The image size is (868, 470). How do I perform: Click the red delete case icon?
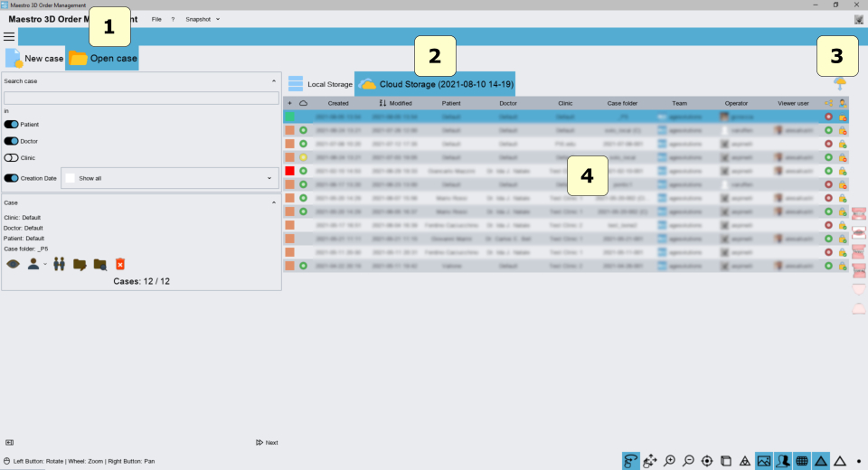point(120,264)
